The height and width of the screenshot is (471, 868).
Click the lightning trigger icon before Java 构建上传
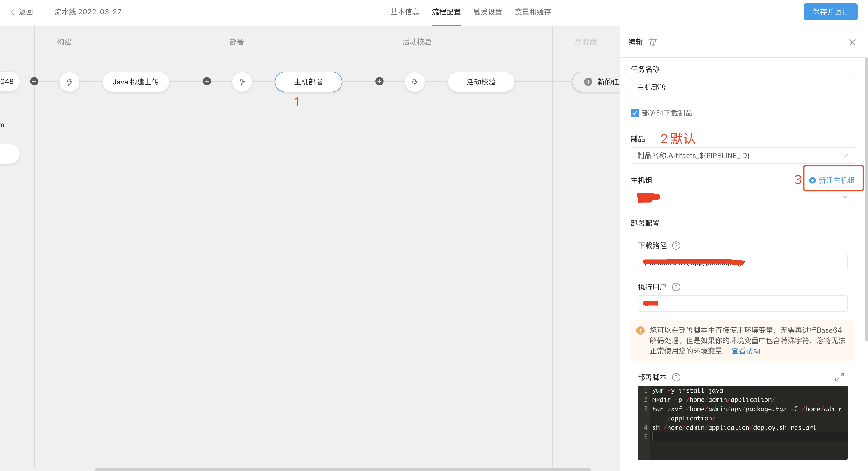click(69, 82)
